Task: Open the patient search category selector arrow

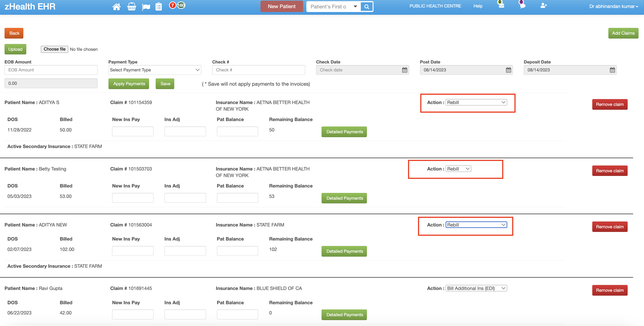Action: pos(355,7)
